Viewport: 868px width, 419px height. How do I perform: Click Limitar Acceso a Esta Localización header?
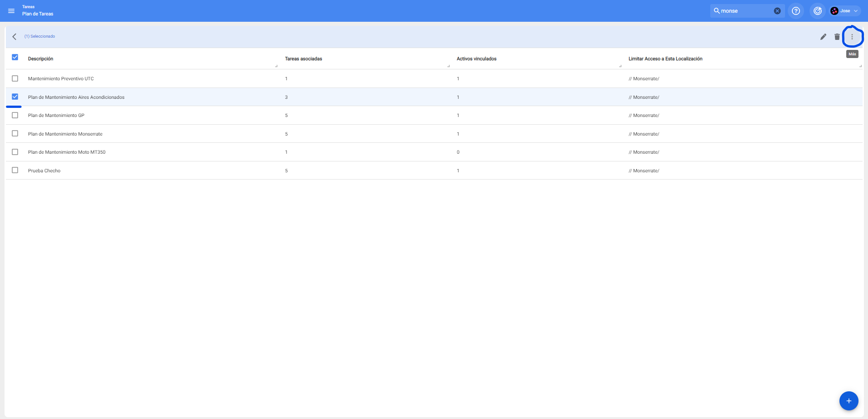pos(665,59)
